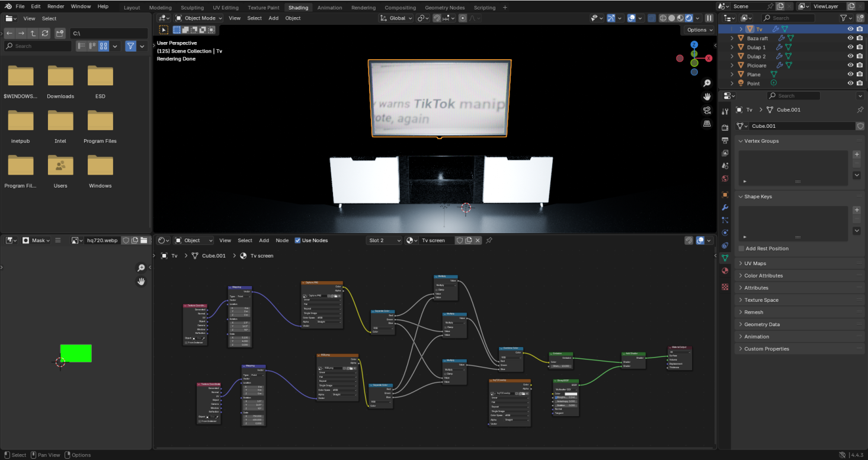
Task: Select solid viewport shading
Action: (671, 18)
